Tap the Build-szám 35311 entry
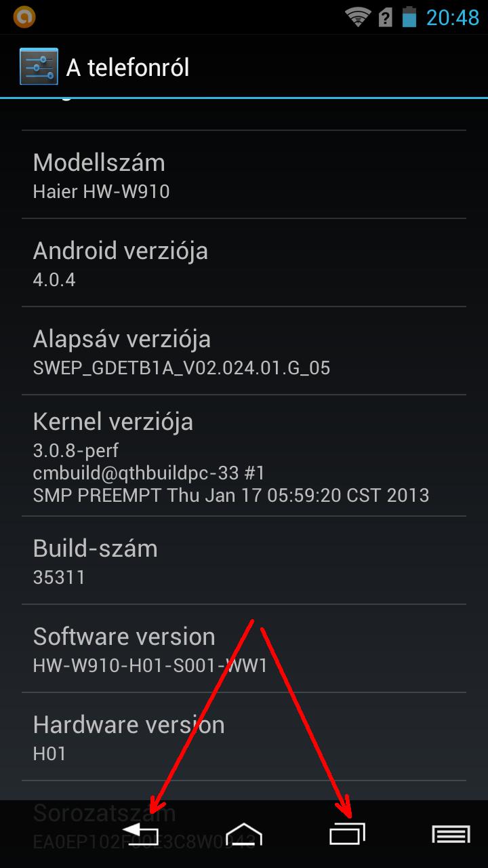Image resolution: width=488 pixels, height=868 pixels. [244, 561]
